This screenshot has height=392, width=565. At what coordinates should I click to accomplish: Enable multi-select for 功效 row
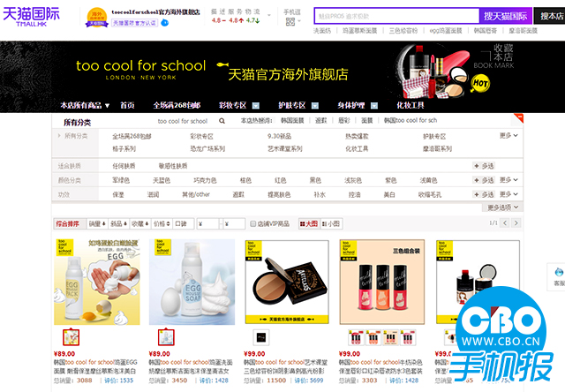(x=484, y=194)
